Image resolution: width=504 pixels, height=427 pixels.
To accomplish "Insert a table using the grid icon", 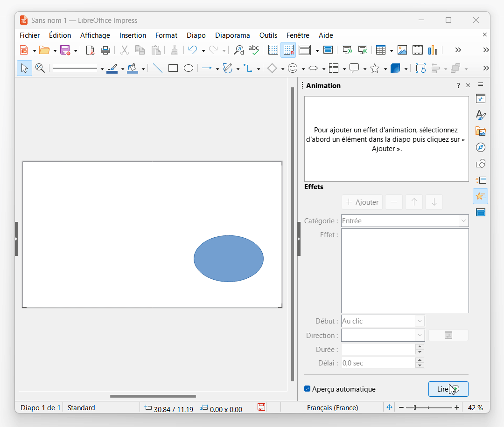I will (x=381, y=50).
